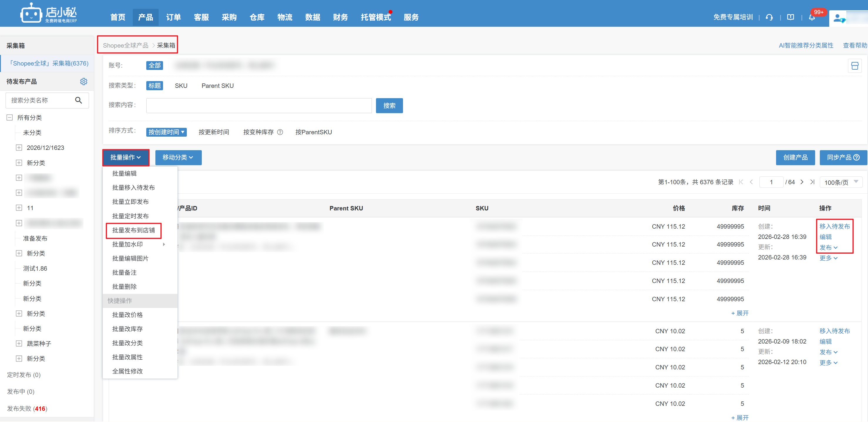Screen dimensions: 868x422
Task: Open the help book icon in header
Action: pos(790,17)
